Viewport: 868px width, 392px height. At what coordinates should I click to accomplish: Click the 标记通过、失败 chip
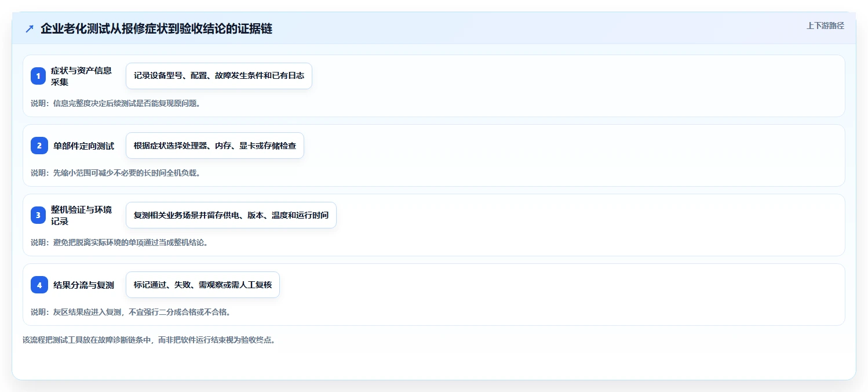point(203,285)
